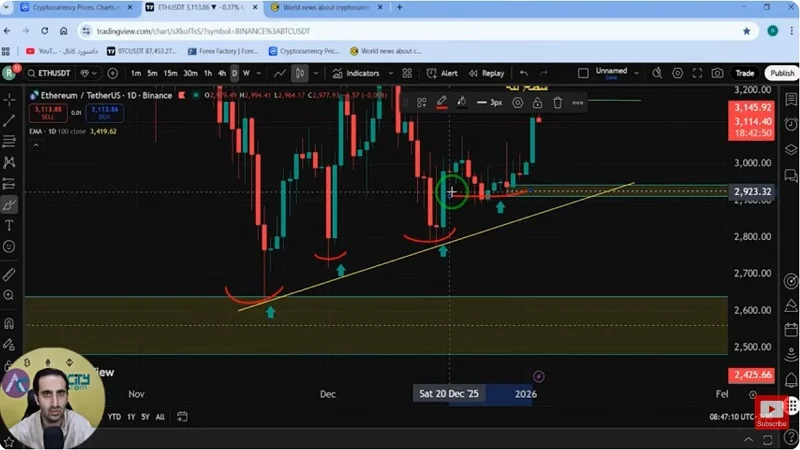Viewport: 800px width, 450px height.
Task: Toggle fullscreen chart mode
Action: coord(697,73)
